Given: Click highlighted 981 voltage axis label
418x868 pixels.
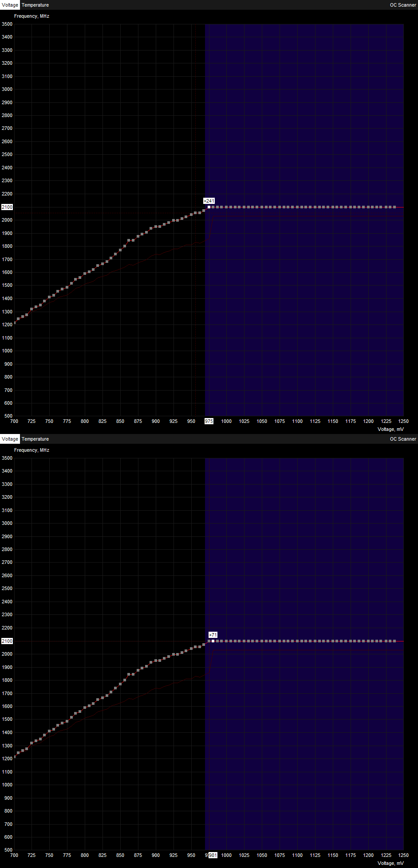Looking at the screenshot, I should [213, 855].
